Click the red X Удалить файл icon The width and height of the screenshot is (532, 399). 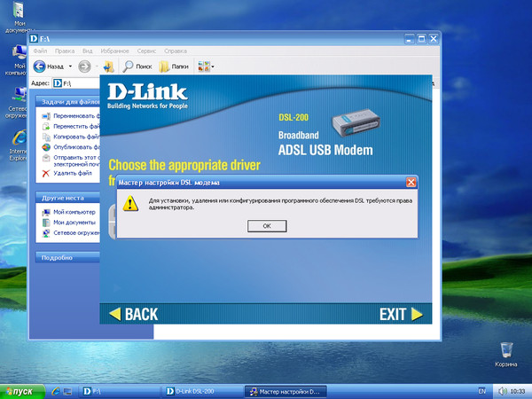tap(46, 174)
